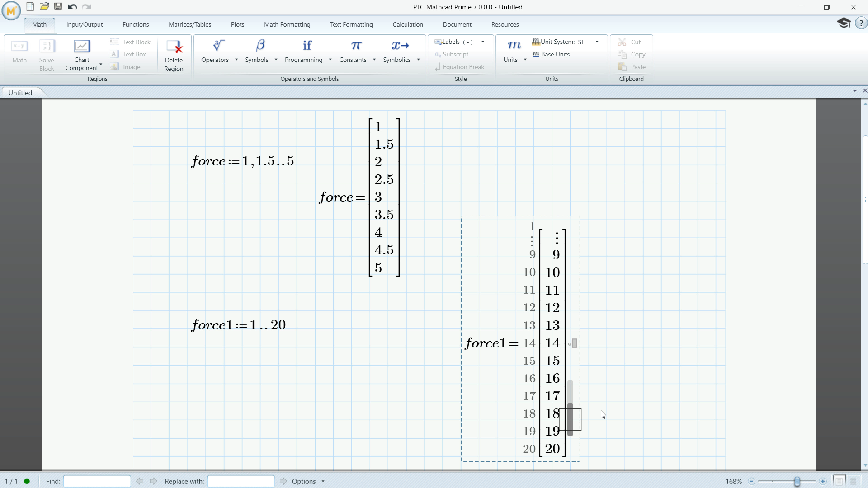
Task: Expand the Units dropdown arrow
Action: click(525, 60)
